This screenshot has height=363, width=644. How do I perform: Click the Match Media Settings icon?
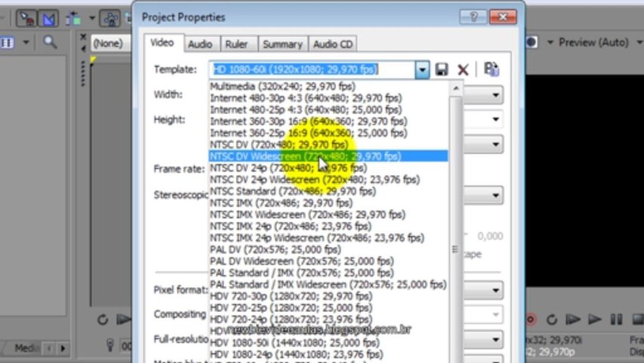click(491, 69)
